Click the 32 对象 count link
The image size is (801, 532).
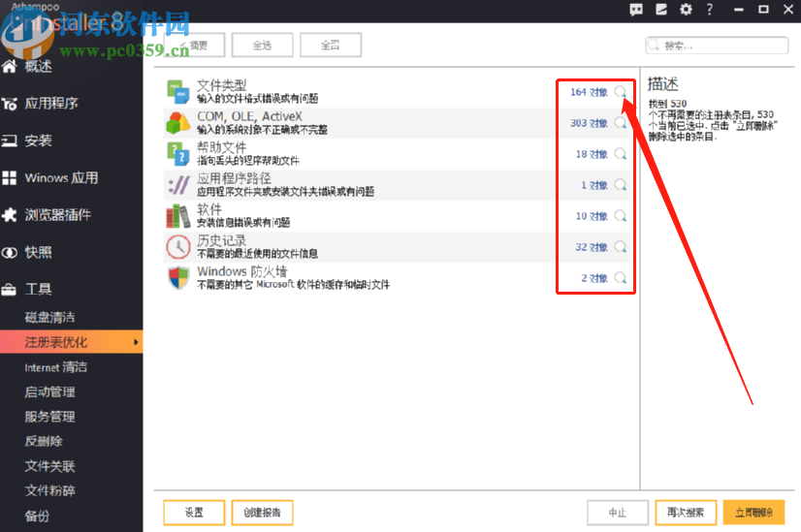tap(592, 247)
